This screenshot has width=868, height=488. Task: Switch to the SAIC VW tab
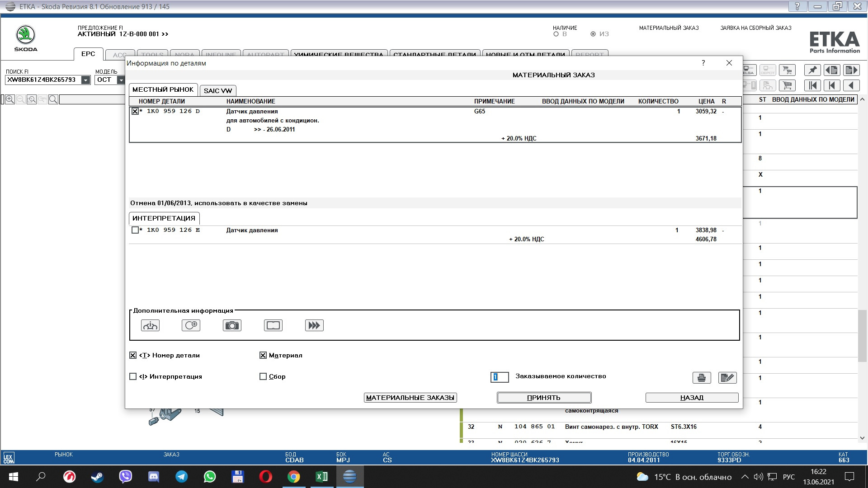[217, 90]
